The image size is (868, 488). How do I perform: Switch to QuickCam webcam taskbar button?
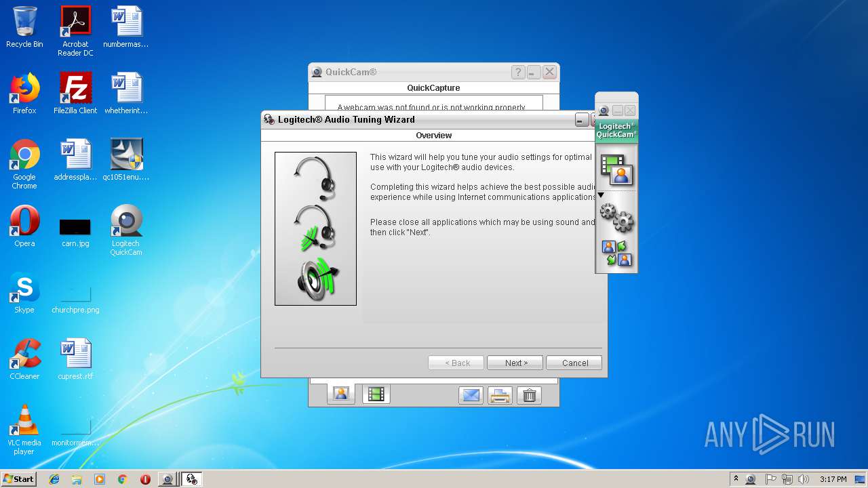tap(167, 479)
